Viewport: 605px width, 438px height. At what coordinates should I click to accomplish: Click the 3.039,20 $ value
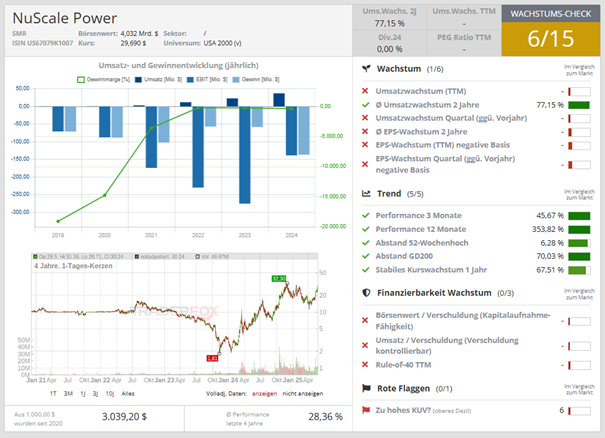124,417
